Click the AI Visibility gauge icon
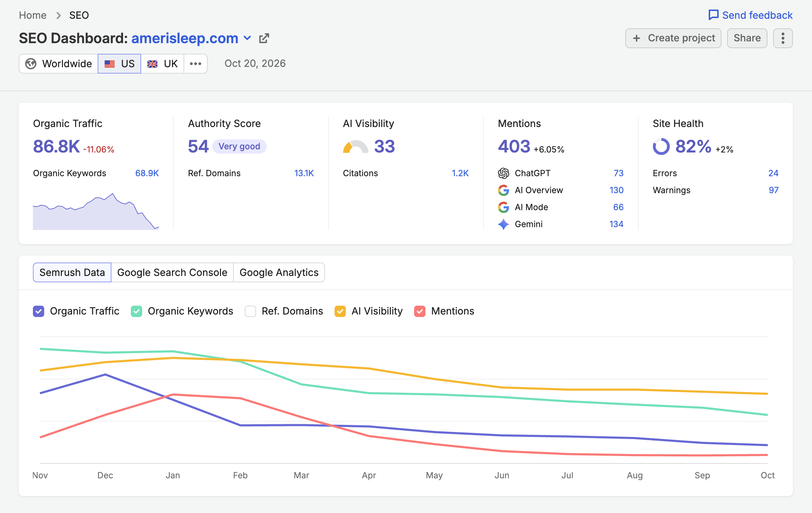 point(355,147)
